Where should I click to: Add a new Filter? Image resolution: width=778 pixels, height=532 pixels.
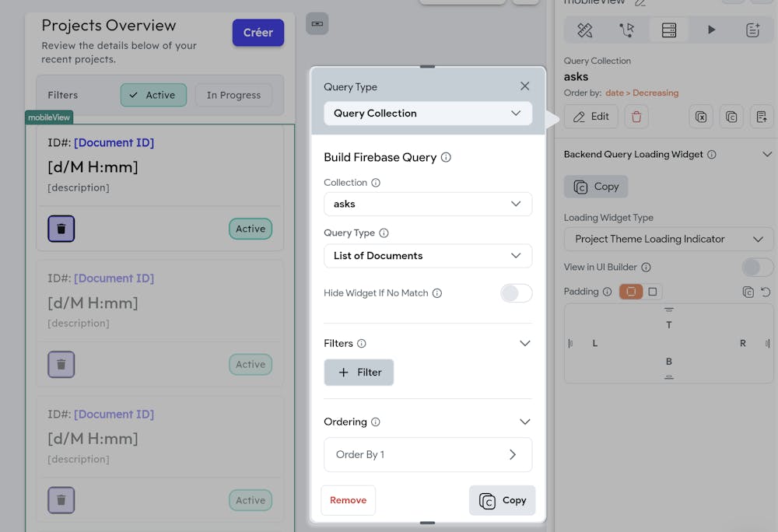click(x=359, y=373)
